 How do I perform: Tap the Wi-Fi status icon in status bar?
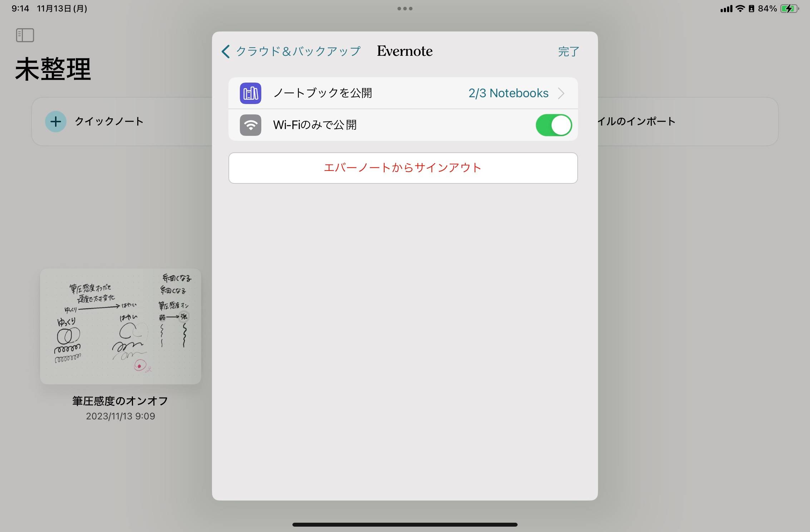tap(740, 9)
